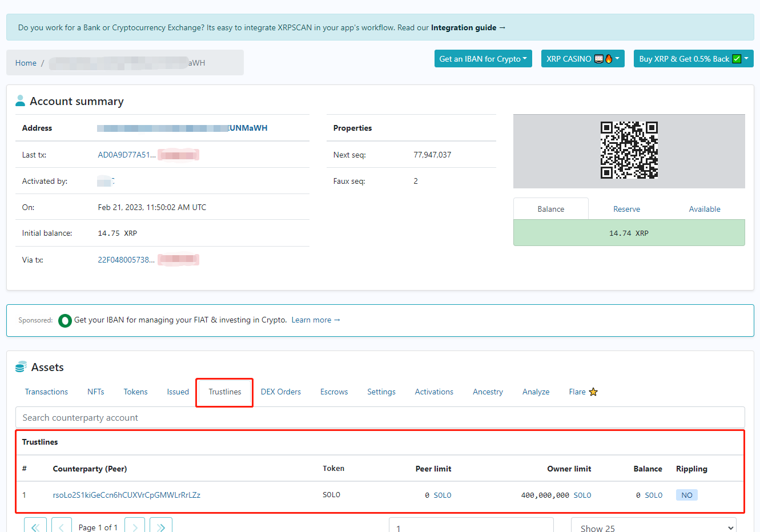Click the Home breadcrumb link
The image size is (760, 532).
[26, 63]
